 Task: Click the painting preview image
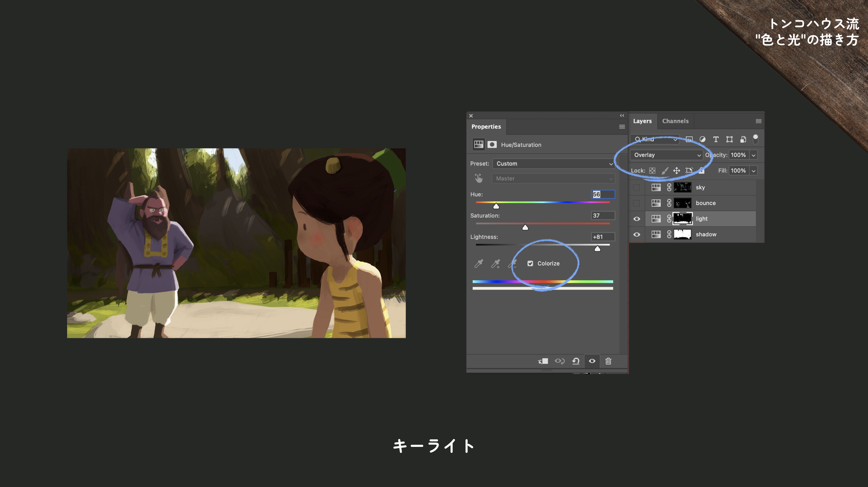tap(236, 243)
